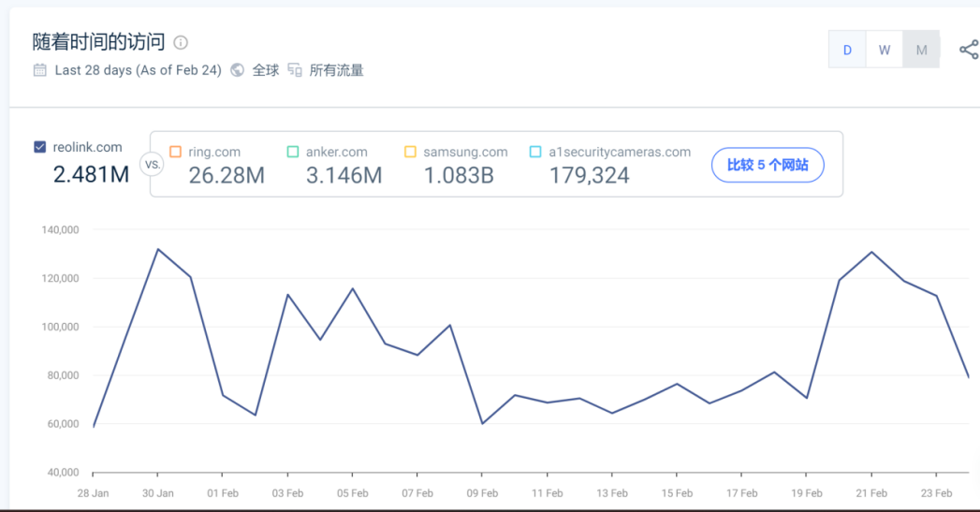This screenshot has height=512, width=980.
Task: Enable the samsung.com checkbox
Action: (x=410, y=152)
